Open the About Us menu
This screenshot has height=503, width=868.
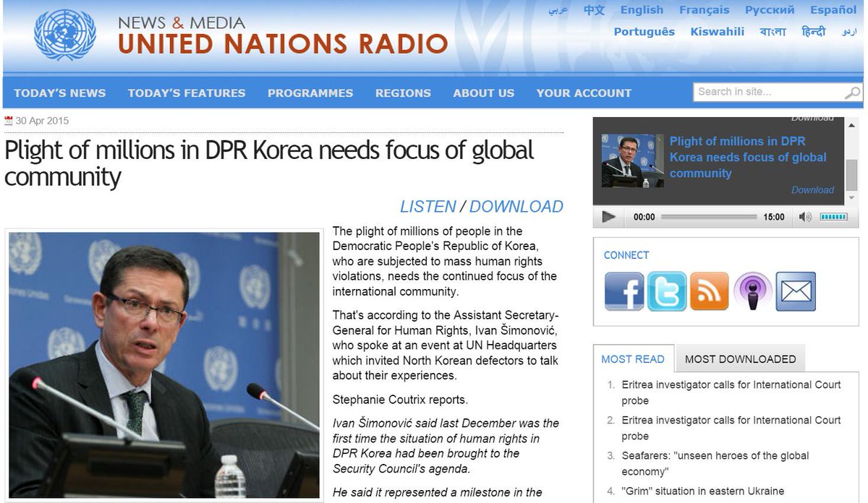tap(484, 93)
